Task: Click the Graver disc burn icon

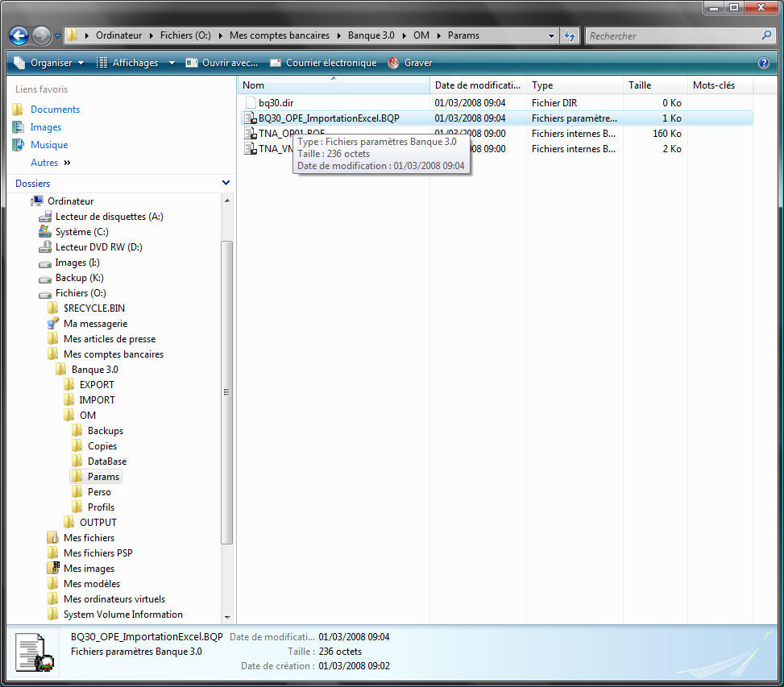Action: [394, 63]
